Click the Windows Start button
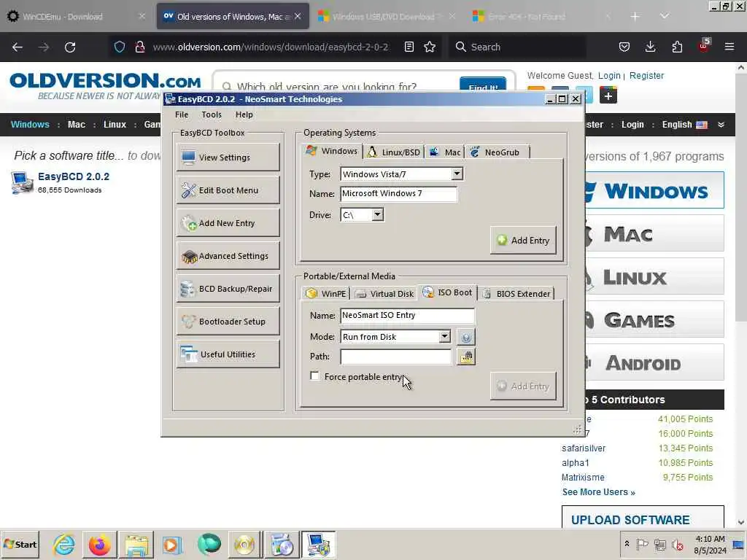This screenshot has height=560, width=747. 20,544
